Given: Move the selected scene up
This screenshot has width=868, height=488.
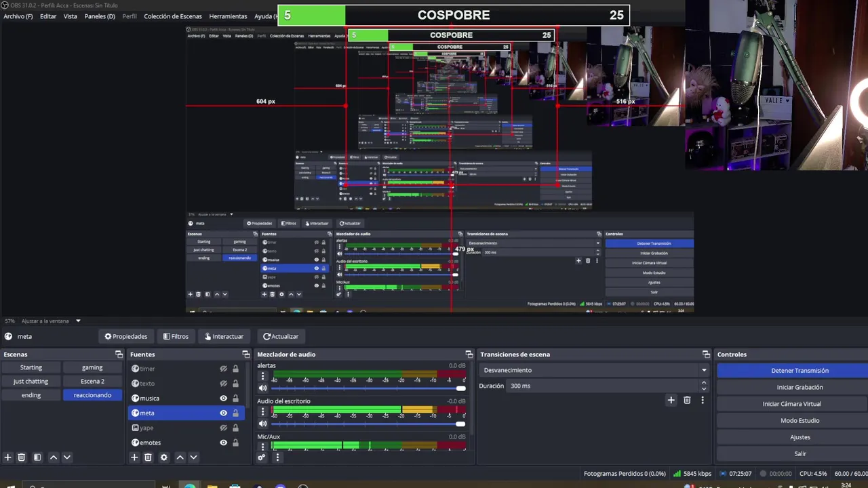Looking at the screenshot, I should (54, 457).
